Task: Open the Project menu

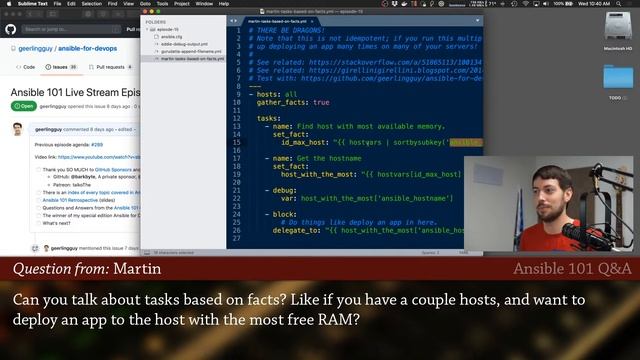Action: 182,4
